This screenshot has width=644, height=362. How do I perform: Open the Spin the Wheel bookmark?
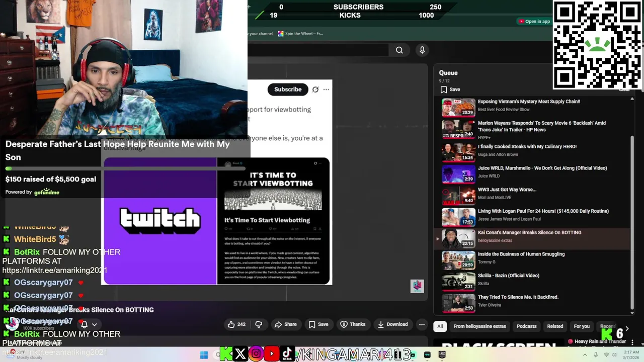[300, 34]
